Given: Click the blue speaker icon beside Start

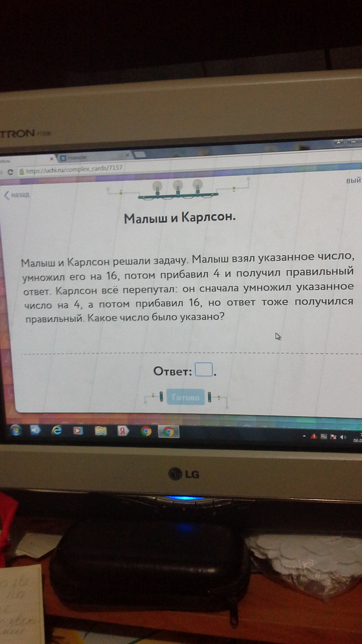Looking at the screenshot, I should click(x=36, y=430).
